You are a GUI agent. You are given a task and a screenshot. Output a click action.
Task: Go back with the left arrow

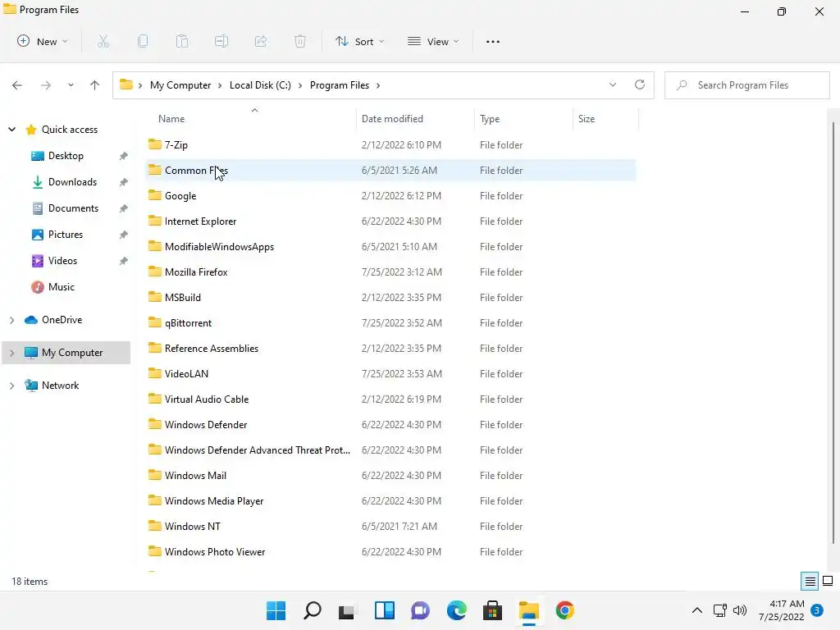click(x=17, y=85)
